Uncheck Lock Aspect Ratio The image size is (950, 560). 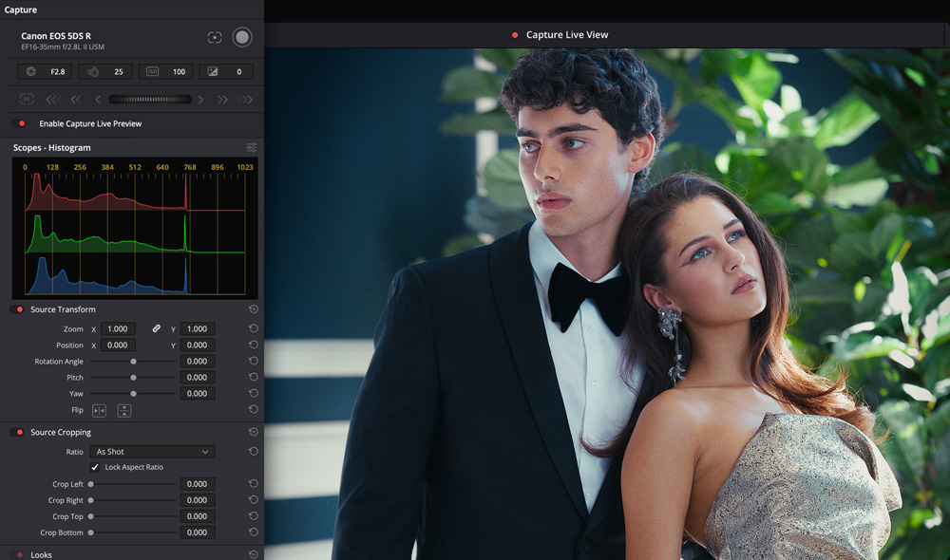click(x=94, y=467)
